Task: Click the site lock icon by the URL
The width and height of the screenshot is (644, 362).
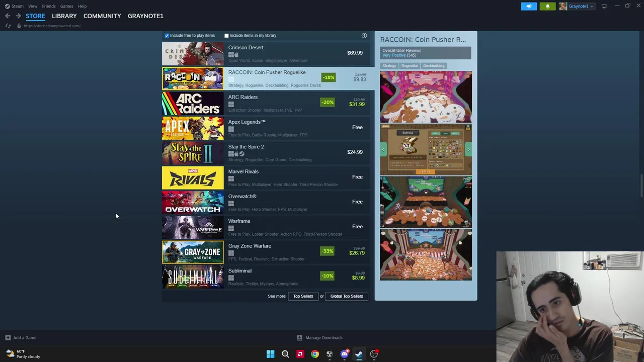Action: [x=19, y=26]
